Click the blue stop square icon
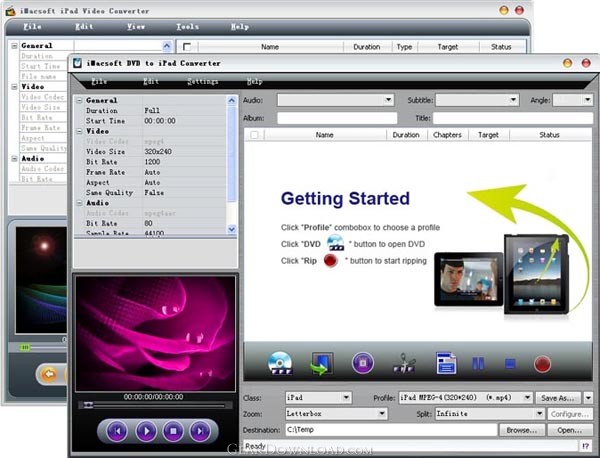Screen dimensions: 600x458 [x=510, y=363]
